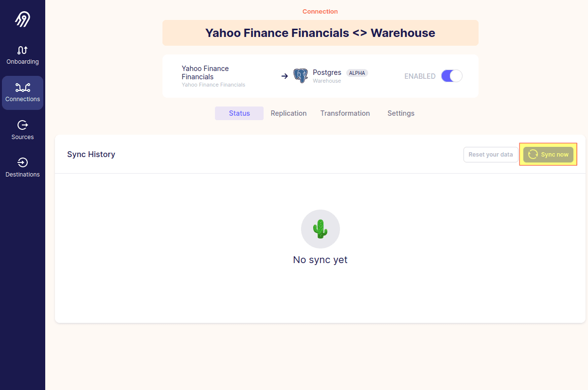Open the Onboarding section

point(22,55)
